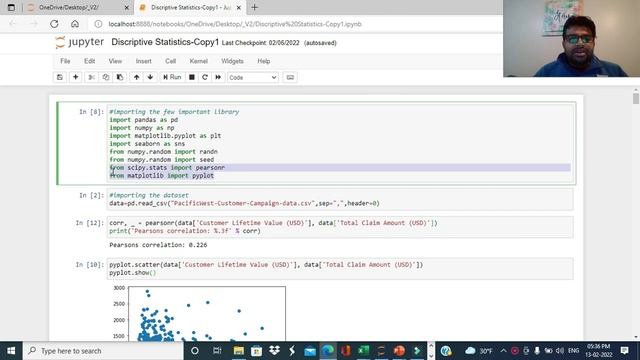The image size is (640, 360).
Task: Open Mail app from taskbar
Action: click(310, 351)
